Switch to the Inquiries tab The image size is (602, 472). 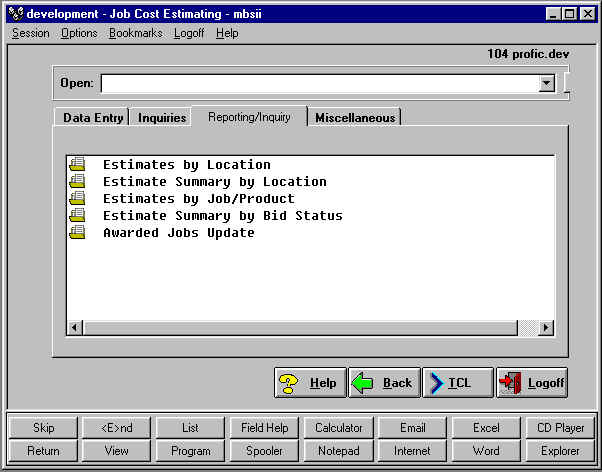pos(162,118)
